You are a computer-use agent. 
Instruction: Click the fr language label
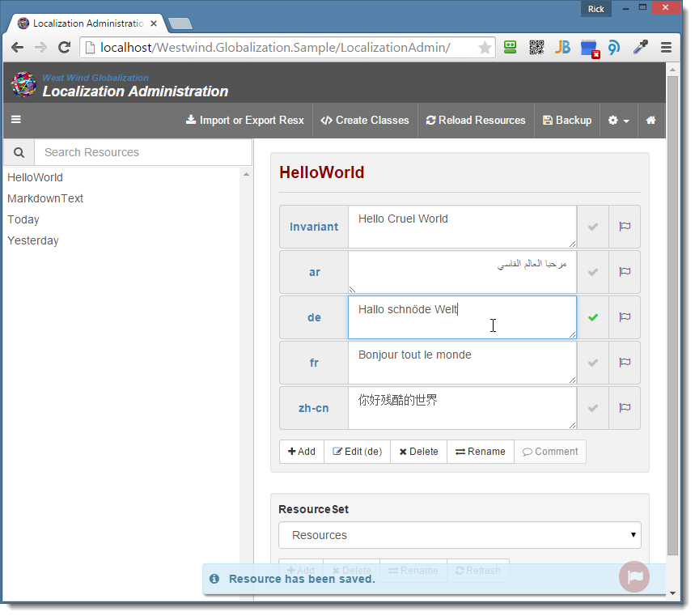point(314,363)
